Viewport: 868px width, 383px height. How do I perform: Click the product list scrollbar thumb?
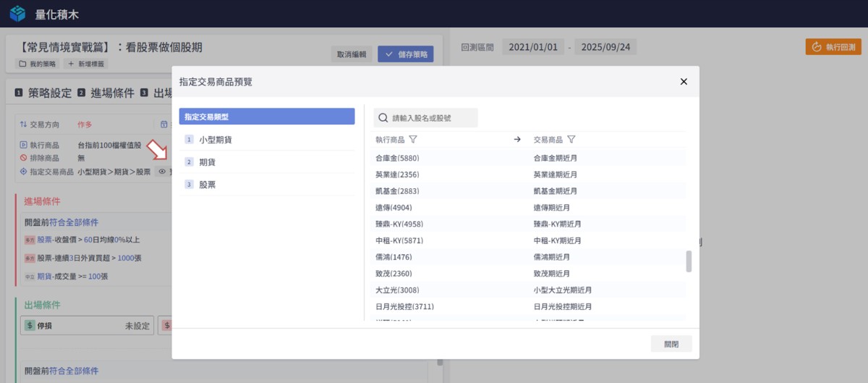pyautogui.click(x=689, y=261)
